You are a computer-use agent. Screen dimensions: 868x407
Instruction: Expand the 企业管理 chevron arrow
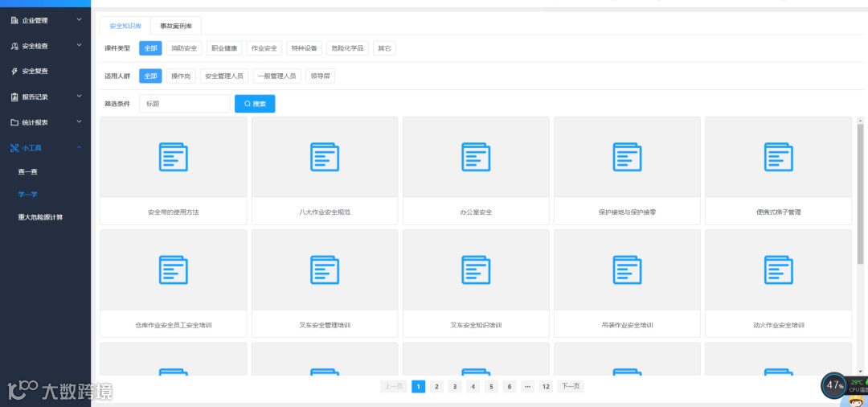coord(79,20)
